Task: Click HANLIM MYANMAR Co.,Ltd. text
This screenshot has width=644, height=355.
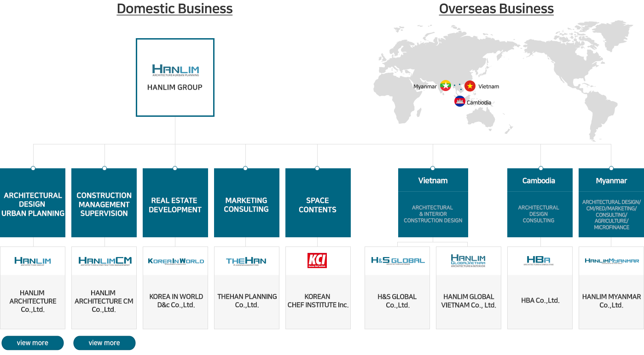Action: (x=611, y=301)
